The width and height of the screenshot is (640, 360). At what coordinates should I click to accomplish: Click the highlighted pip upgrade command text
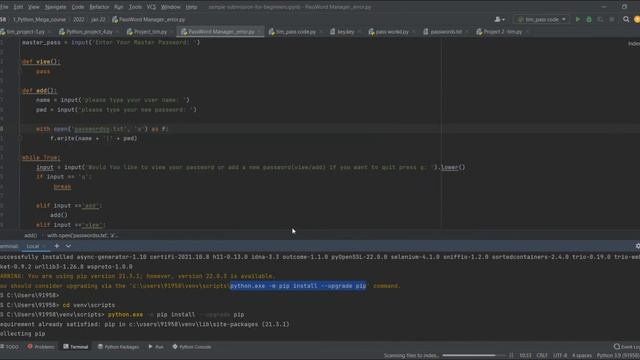[x=298, y=286]
